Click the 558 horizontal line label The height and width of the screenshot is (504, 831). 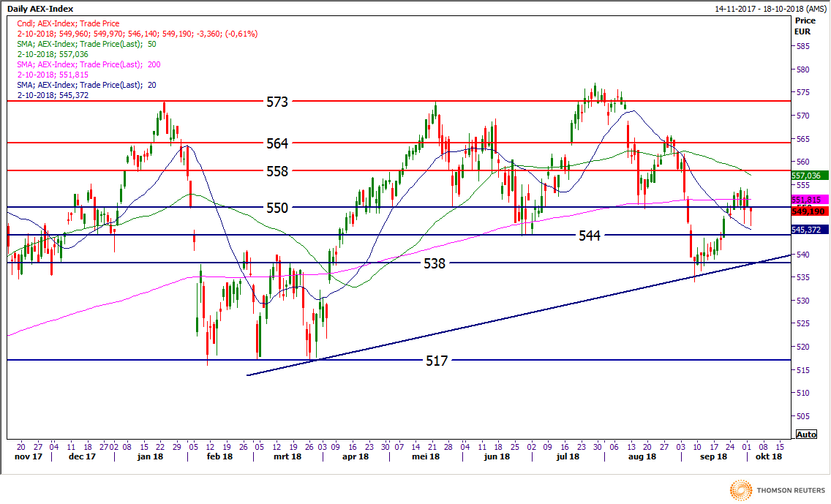(x=277, y=171)
